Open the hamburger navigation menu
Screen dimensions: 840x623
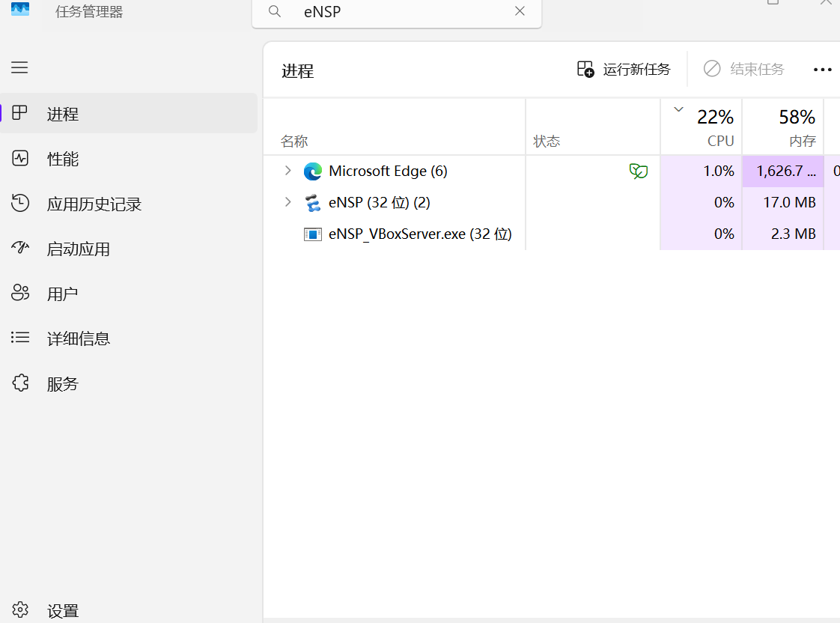tap(19, 67)
